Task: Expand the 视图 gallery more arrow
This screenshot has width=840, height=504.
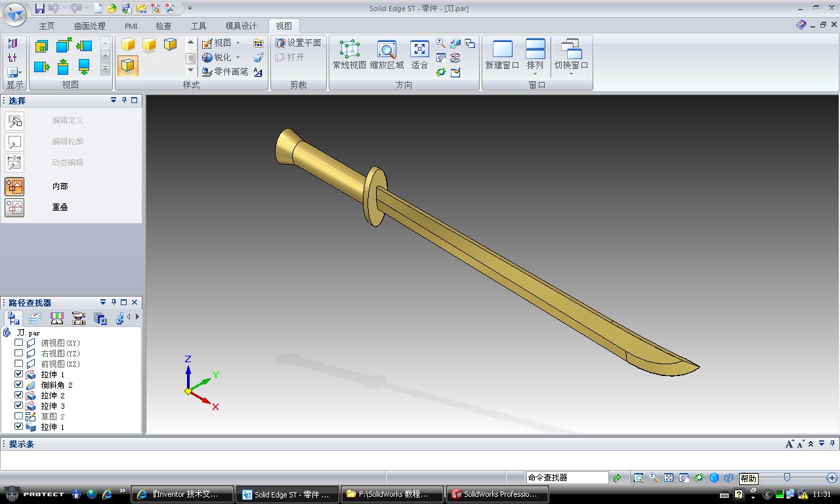Action: [105, 69]
